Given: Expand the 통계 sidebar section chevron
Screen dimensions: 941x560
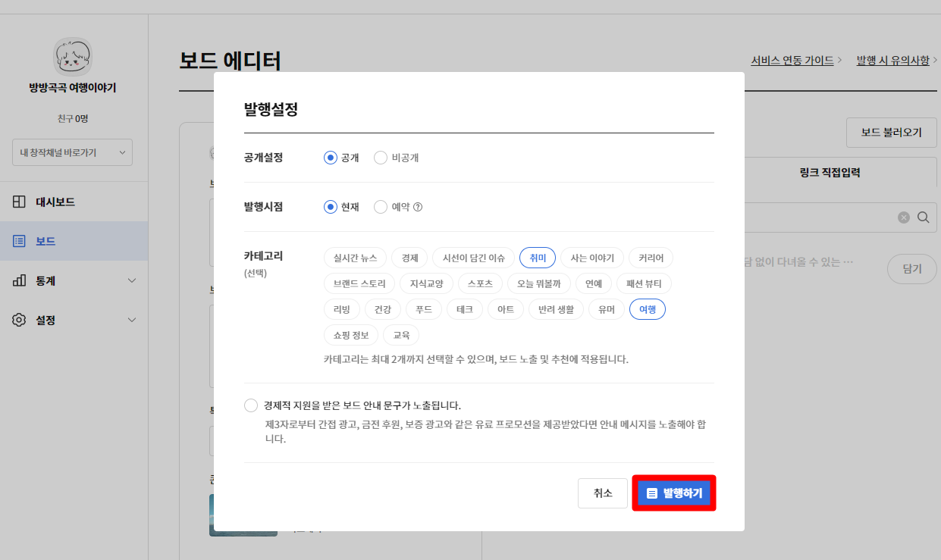Looking at the screenshot, I should (x=131, y=280).
